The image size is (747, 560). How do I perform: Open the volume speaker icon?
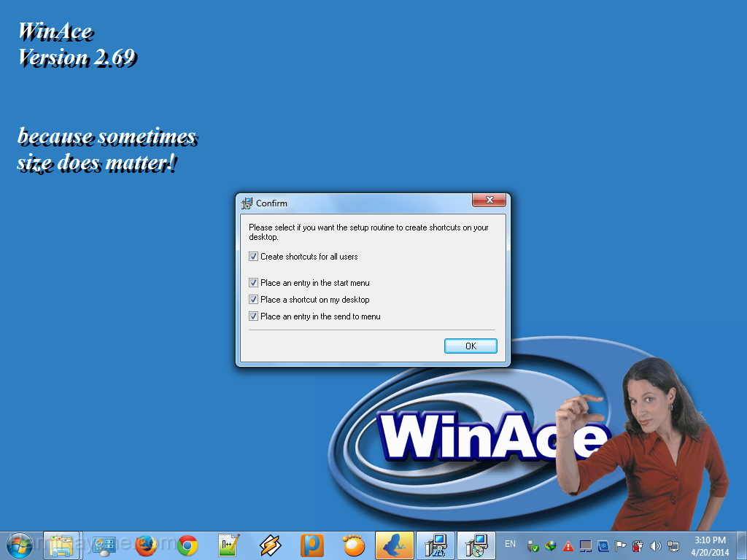point(656,545)
